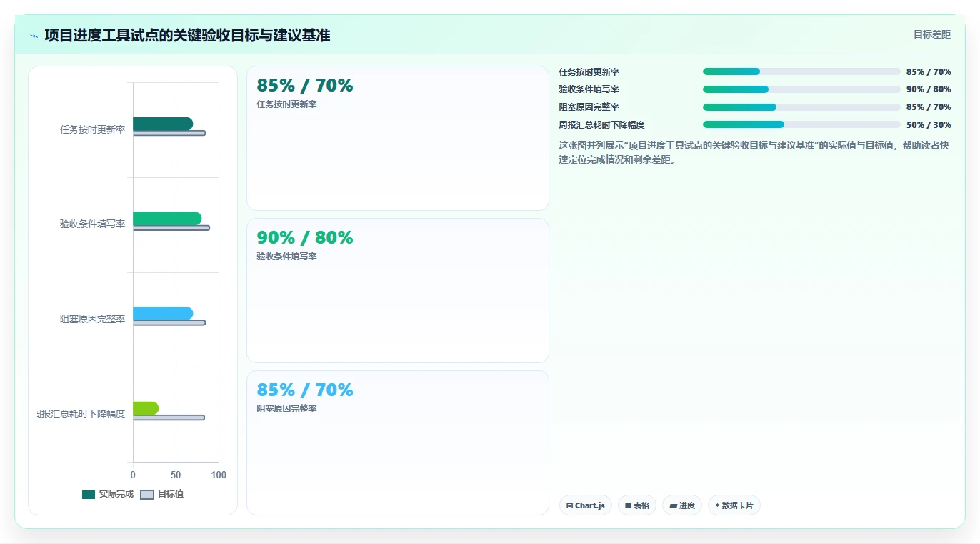Click the pulse icon beside the page title
Screen dimensions: 980x544
34,36
